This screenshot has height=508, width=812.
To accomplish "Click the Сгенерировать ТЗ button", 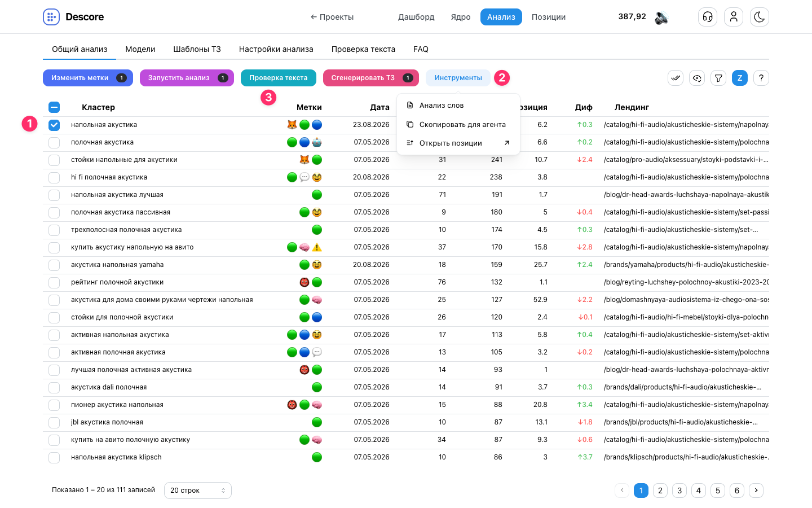I will 371,78.
